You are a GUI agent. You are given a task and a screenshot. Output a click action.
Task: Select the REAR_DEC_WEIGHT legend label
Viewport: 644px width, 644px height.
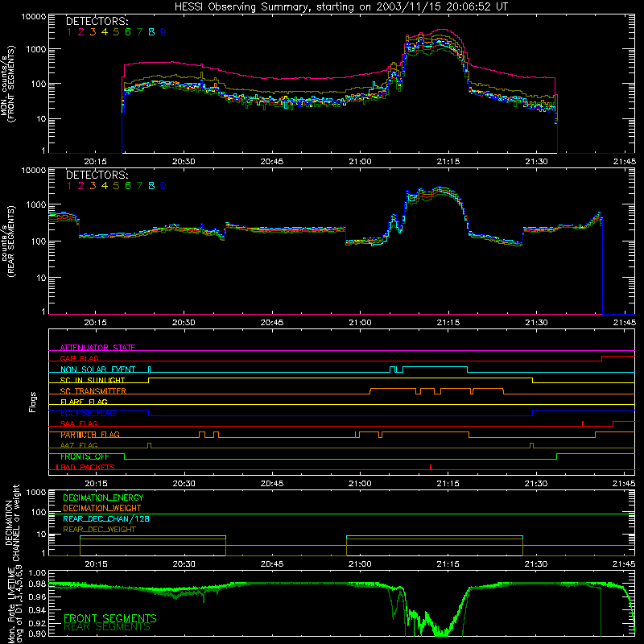(x=99, y=530)
